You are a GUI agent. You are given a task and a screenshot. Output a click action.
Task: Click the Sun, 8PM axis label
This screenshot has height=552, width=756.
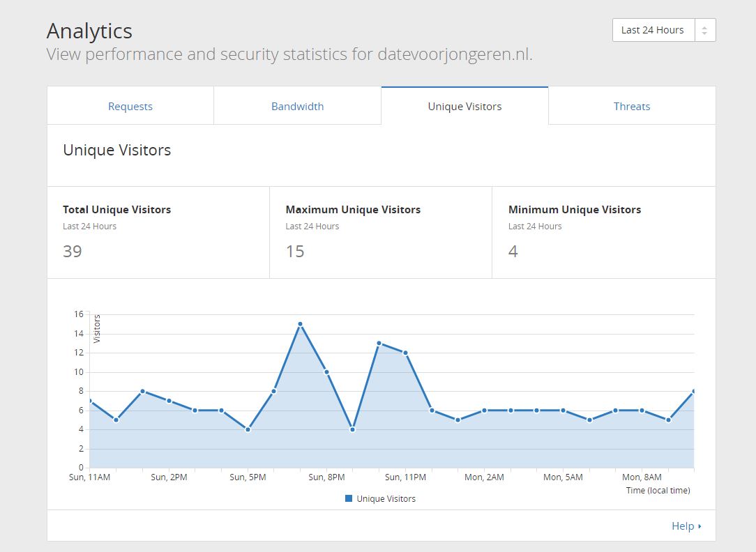(x=326, y=477)
